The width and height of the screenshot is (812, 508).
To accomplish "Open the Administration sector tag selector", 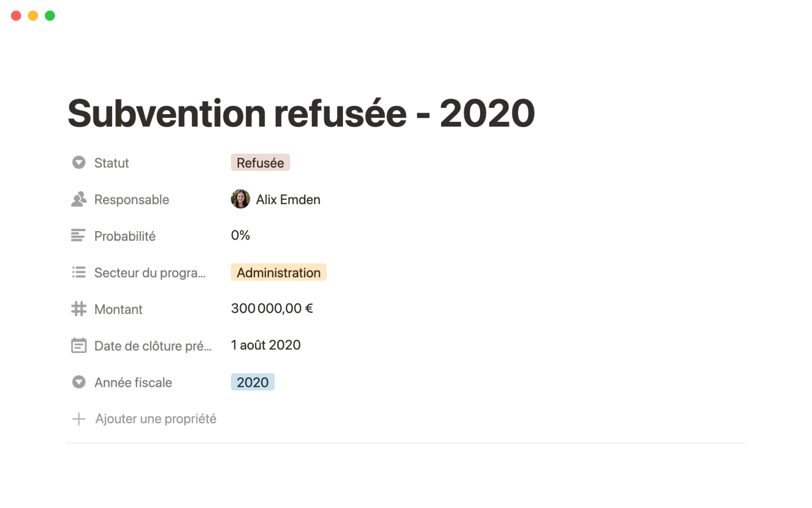I will pos(278,272).
